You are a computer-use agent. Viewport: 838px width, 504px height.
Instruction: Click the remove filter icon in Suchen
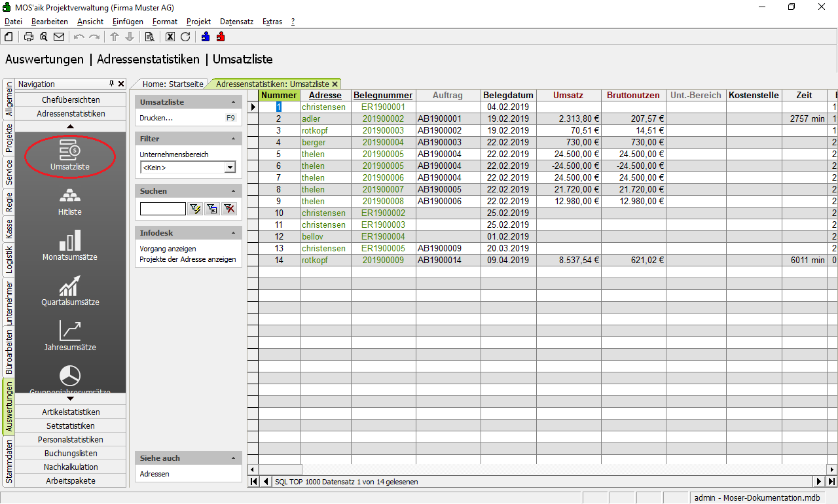click(x=228, y=209)
